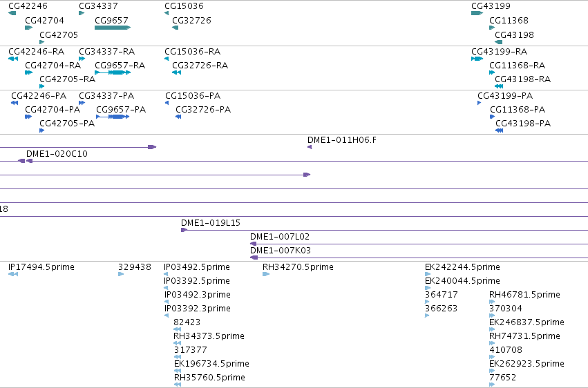Select the CG34337-PA protein label
Screen dimensions: 588x388
coord(106,95)
